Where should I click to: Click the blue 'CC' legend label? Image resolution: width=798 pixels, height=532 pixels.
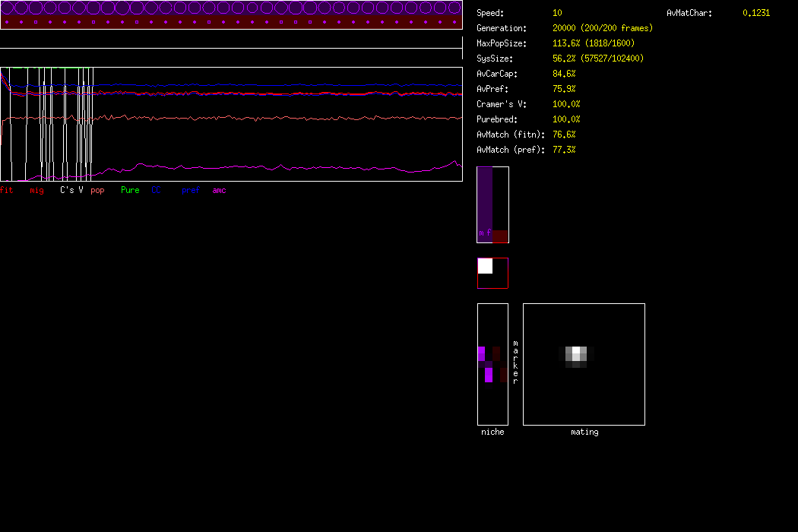(157, 190)
